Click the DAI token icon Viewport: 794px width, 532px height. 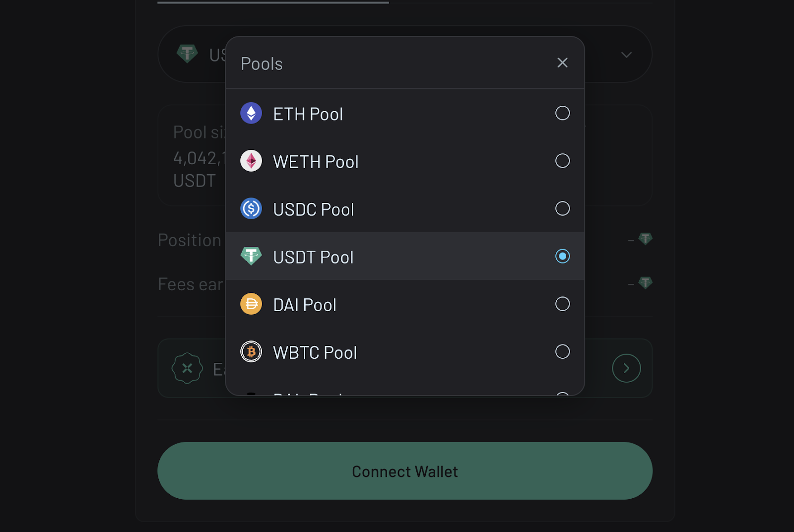tap(251, 304)
